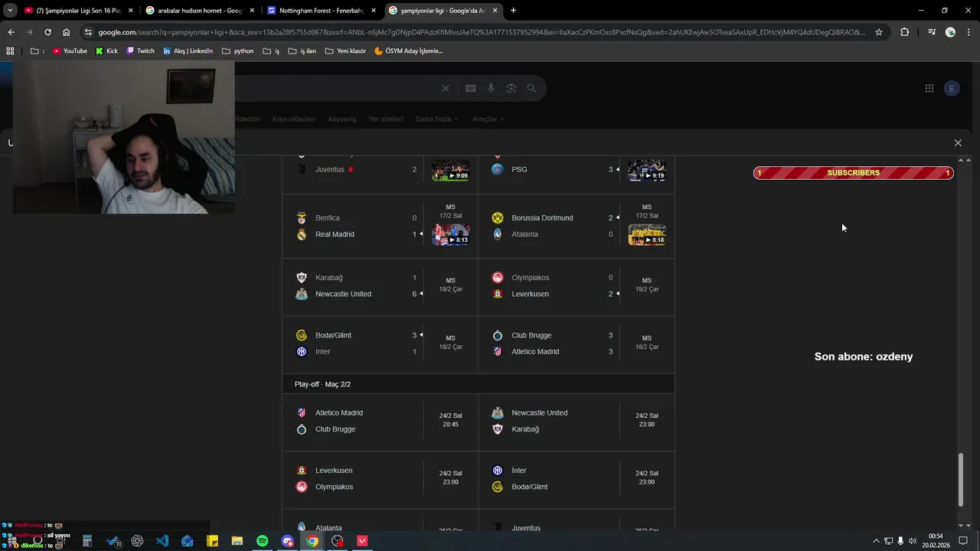Open the 'iş ilan' bookmarks folder

(x=302, y=51)
